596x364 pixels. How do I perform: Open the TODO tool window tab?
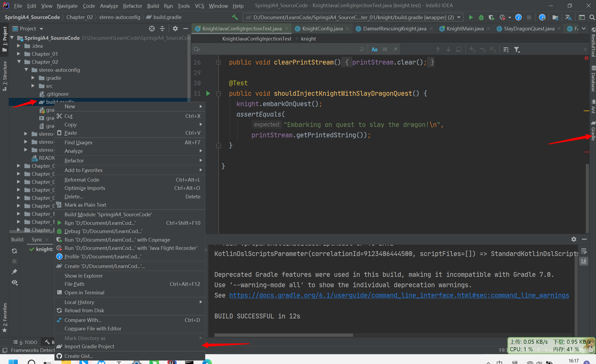tap(25, 342)
